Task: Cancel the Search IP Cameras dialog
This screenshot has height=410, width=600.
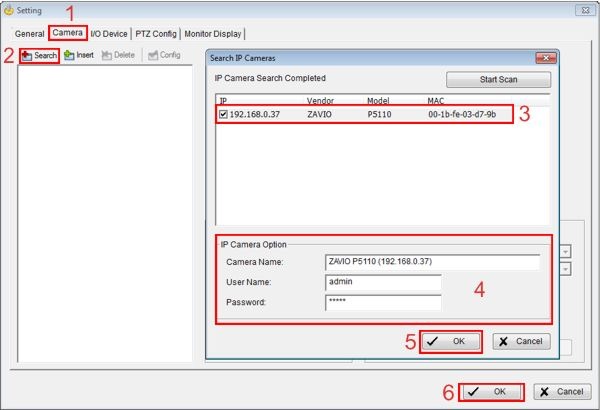Action: (x=521, y=341)
